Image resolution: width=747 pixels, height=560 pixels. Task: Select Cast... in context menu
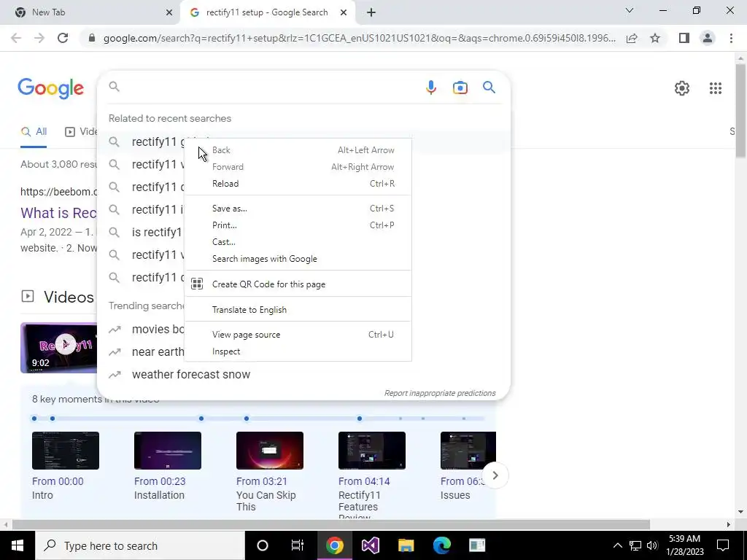pyautogui.click(x=298, y=242)
